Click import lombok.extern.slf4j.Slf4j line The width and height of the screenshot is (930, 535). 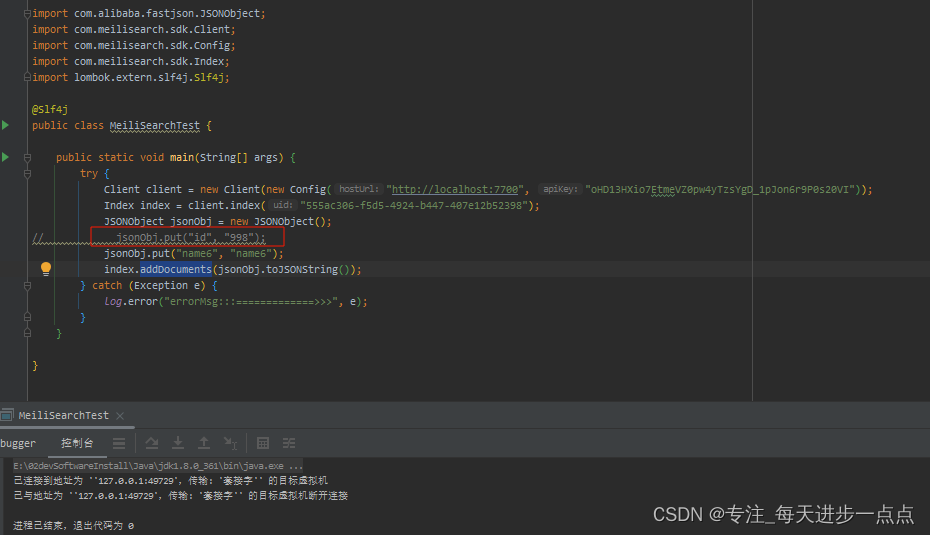(x=130, y=77)
